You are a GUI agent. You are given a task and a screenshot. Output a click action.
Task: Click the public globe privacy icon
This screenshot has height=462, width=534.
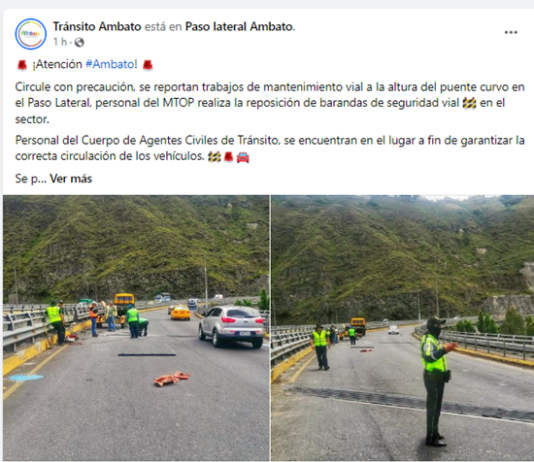79,42
